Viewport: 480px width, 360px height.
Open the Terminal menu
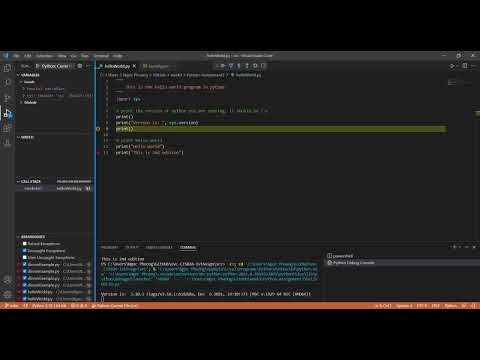[101, 56]
